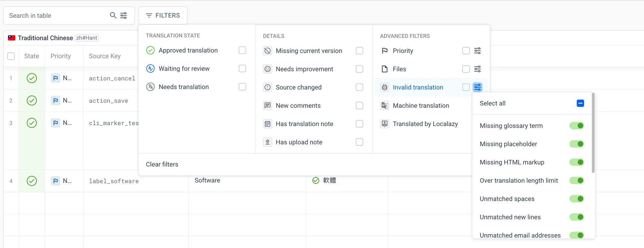This screenshot has height=248, width=644.
Task: Check the Waiting for review checkbox
Action: (x=242, y=69)
